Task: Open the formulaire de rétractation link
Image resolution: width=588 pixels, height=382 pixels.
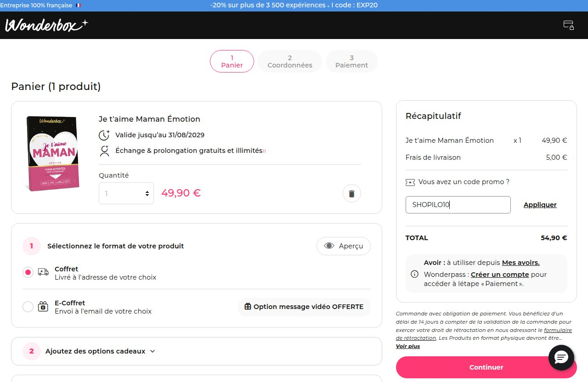Action: [x=484, y=334]
